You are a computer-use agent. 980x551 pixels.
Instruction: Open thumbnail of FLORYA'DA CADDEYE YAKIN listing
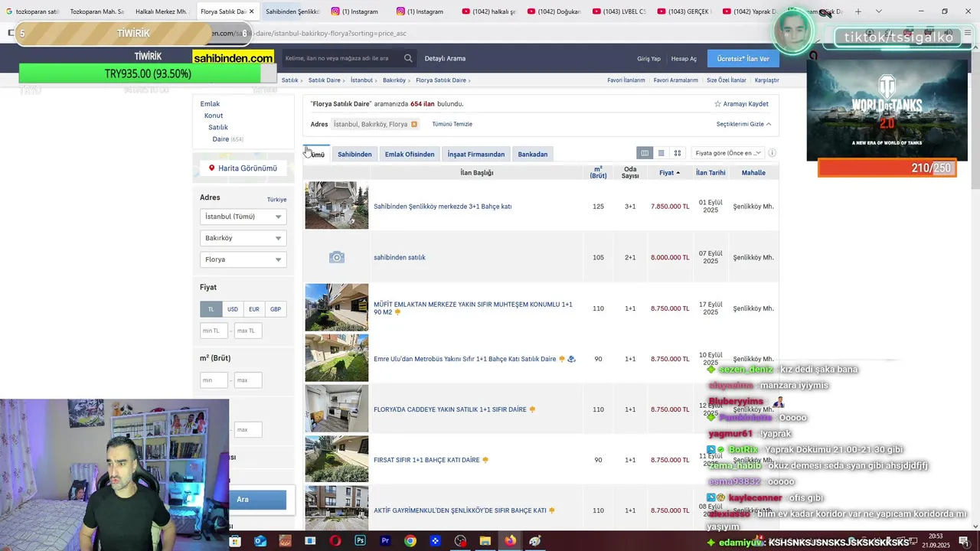click(x=337, y=409)
